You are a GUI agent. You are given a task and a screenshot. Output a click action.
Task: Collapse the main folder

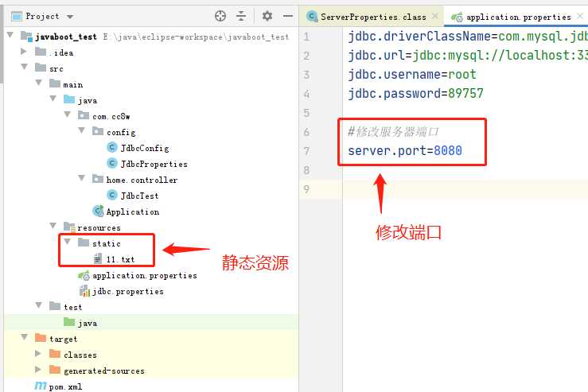pos(39,83)
